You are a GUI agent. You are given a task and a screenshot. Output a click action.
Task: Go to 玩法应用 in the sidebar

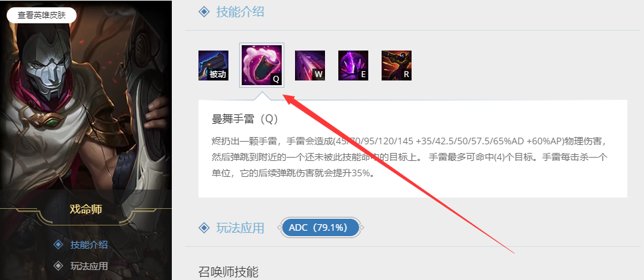(x=89, y=266)
